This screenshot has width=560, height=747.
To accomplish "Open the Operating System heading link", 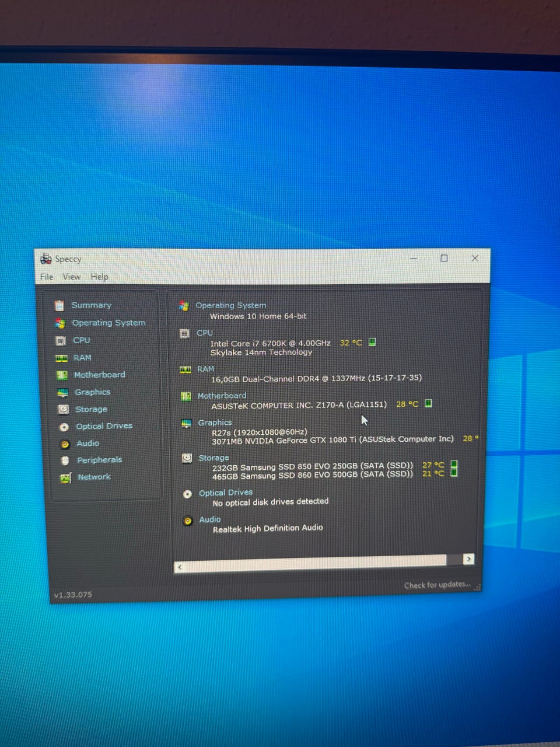I will point(231,305).
